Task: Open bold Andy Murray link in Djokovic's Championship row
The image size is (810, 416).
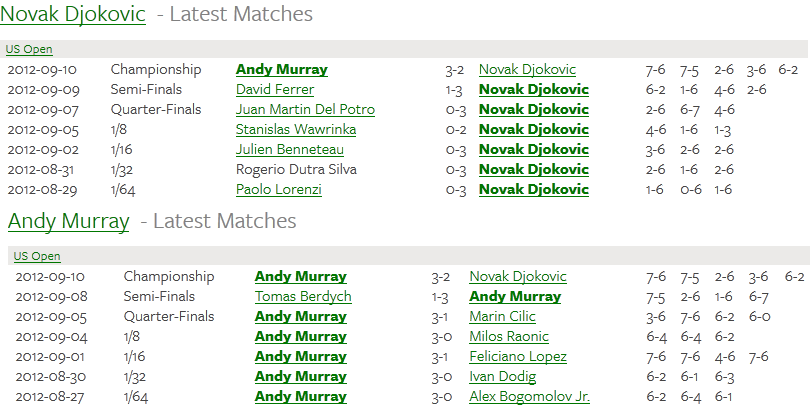Action: click(x=282, y=69)
